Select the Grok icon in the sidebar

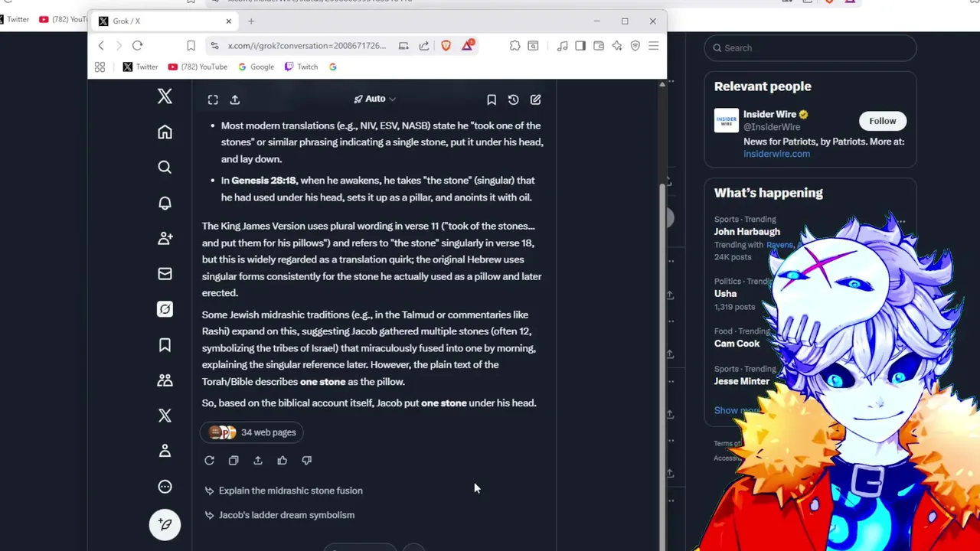point(165,309)
